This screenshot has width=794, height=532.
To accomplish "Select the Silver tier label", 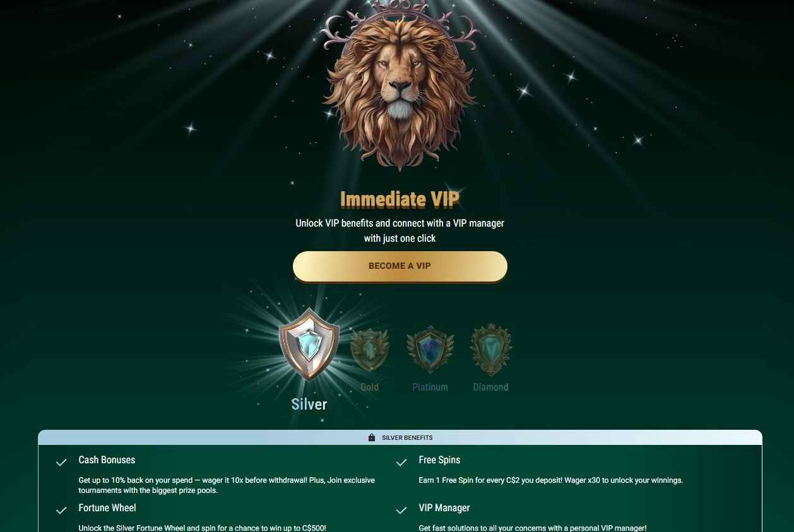I will tap(309, 405).
